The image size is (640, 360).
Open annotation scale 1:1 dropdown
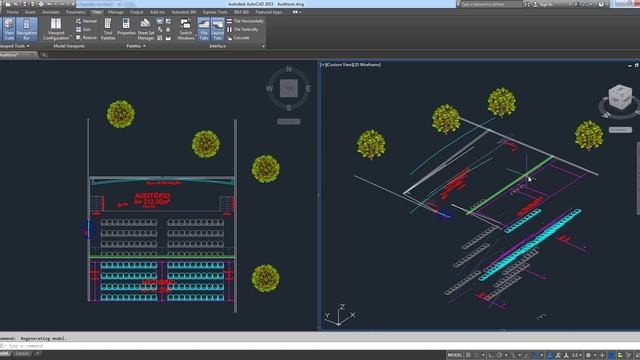577,355
